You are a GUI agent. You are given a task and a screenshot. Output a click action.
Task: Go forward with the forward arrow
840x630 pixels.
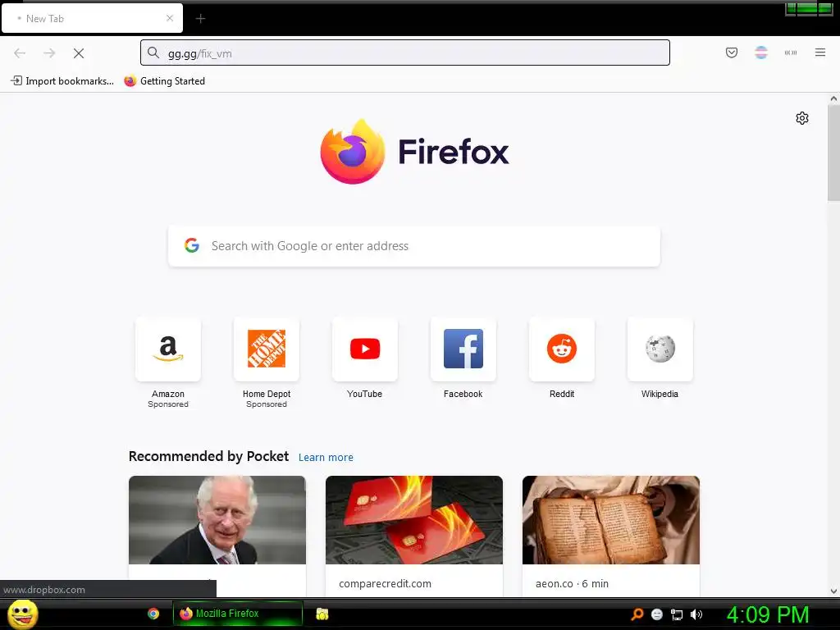49,53
